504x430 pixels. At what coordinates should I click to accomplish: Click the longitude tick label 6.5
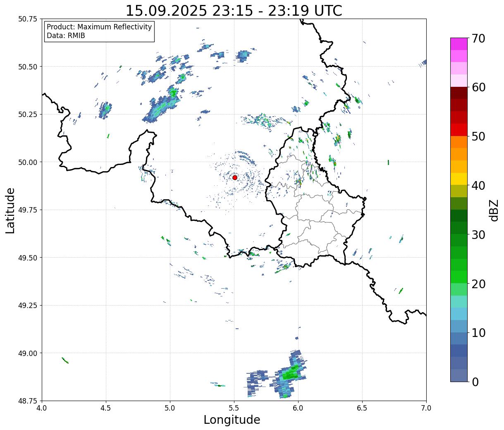362,408
